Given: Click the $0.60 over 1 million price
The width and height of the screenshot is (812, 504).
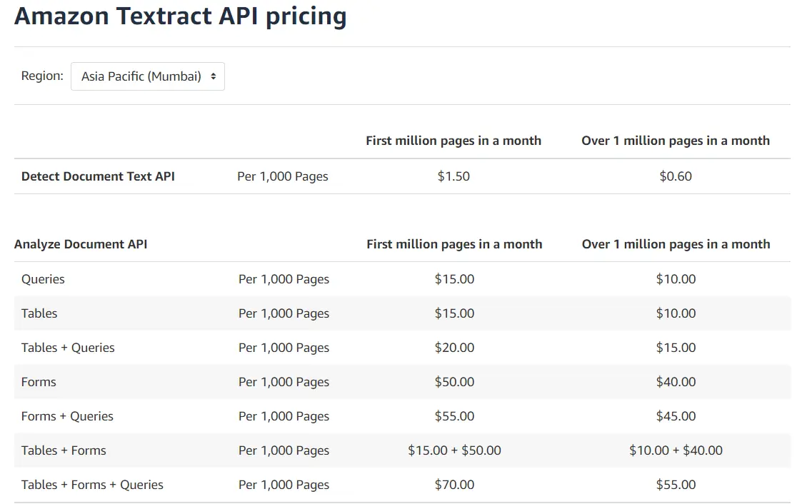Looking at the screenshot, I should point(676,176).
